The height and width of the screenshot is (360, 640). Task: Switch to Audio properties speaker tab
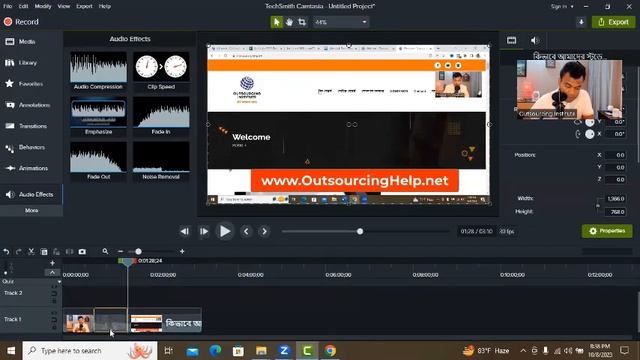(535, 40)
